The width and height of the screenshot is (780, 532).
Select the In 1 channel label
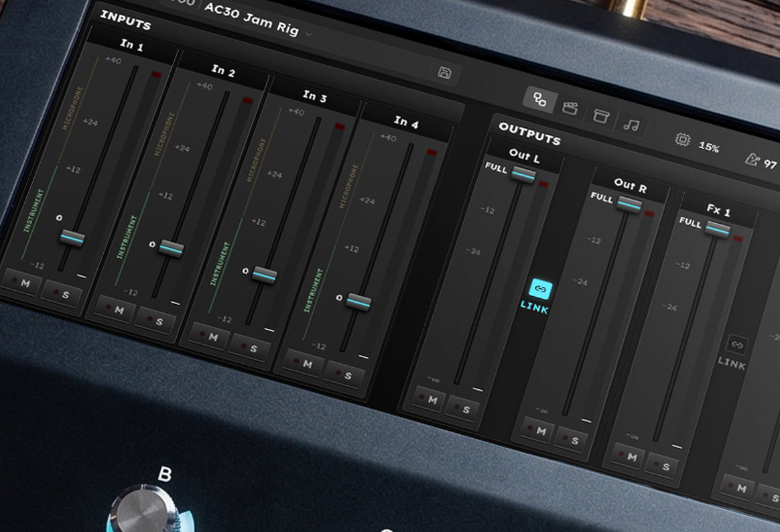(131, 46)
